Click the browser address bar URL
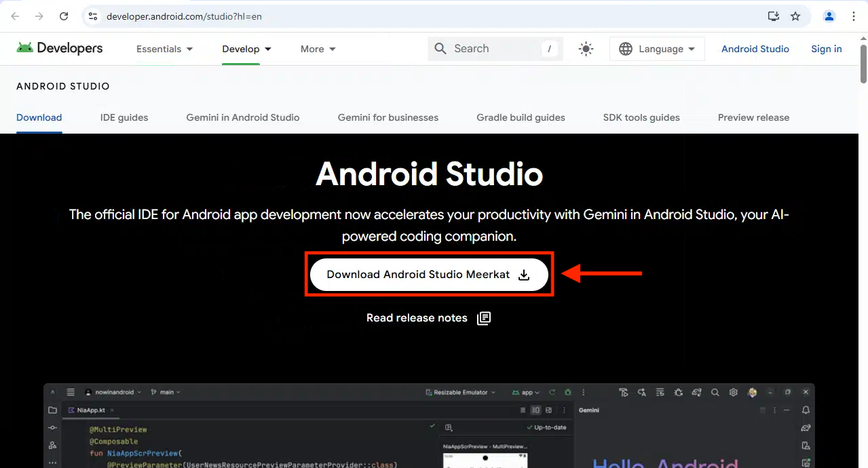 [184, 16]
